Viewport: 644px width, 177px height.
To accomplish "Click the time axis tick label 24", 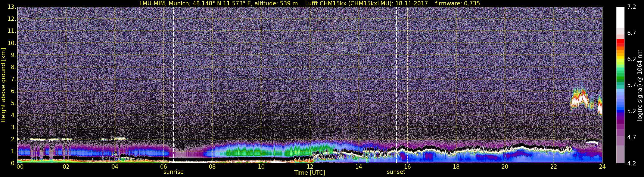I will (x=602, y=167).
